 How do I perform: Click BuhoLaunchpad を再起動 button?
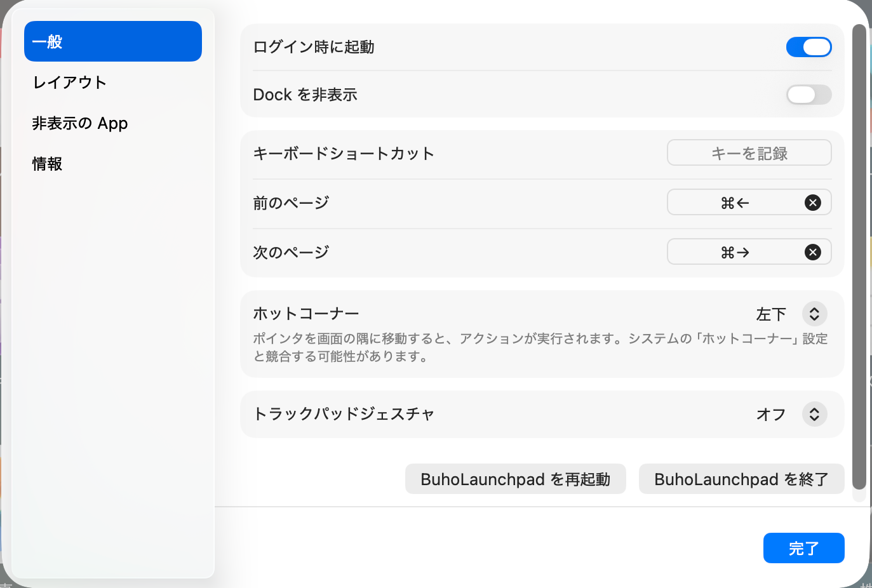point(515,479)
